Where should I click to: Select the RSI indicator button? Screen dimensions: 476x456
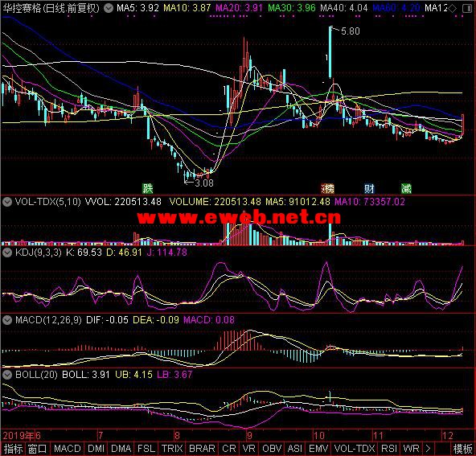point(389,449)
